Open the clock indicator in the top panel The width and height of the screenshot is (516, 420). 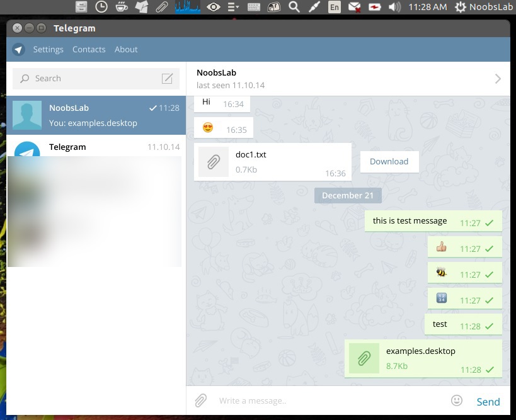[101, 7]
